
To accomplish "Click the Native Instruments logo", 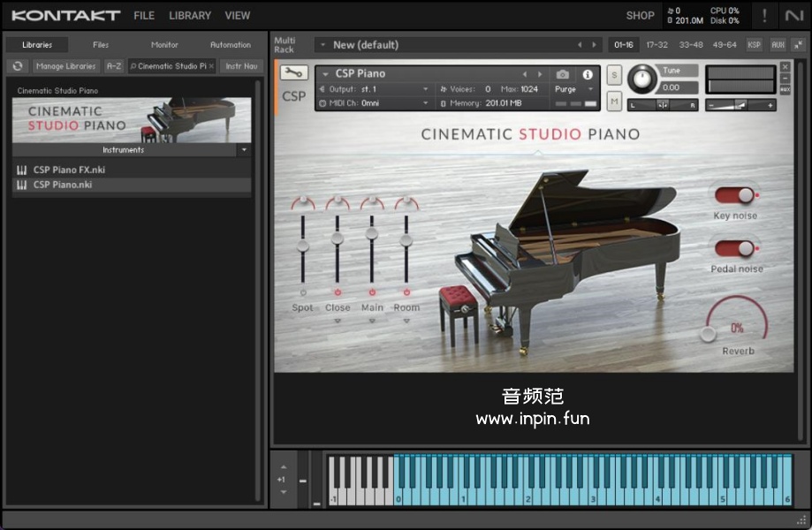I will click(x=793, y=16).
